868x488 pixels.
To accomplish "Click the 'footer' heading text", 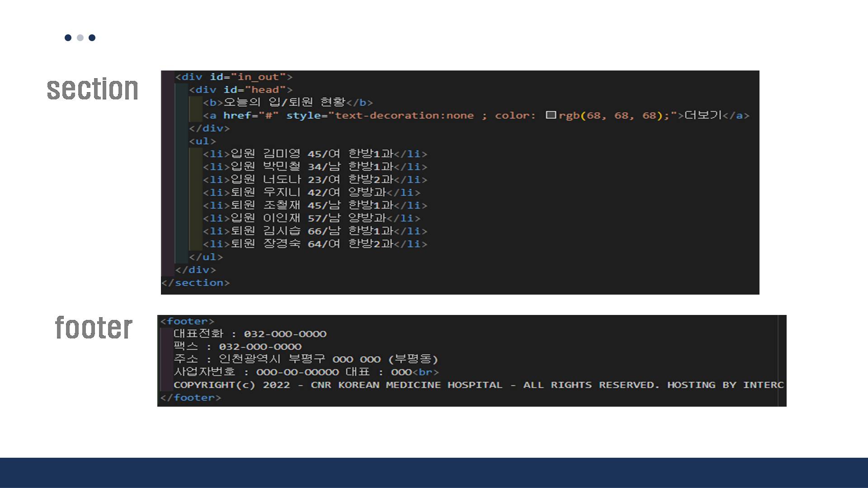I will click(x=94, y=328).
